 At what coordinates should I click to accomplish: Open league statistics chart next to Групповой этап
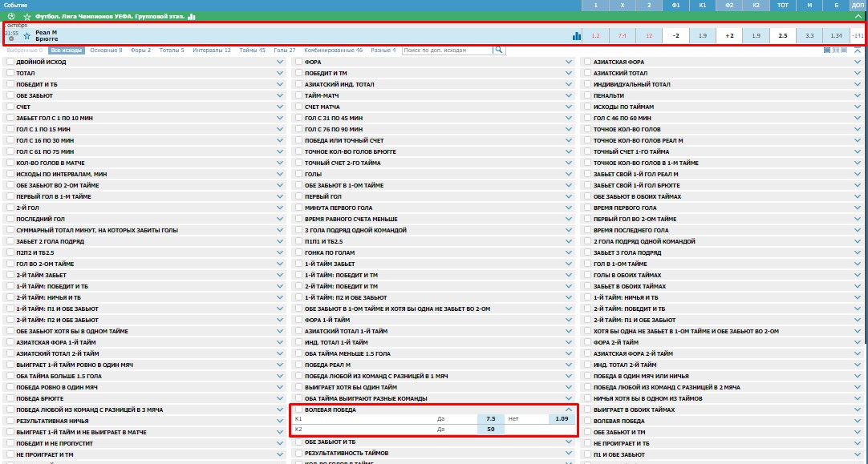click(x=192, y=17)
